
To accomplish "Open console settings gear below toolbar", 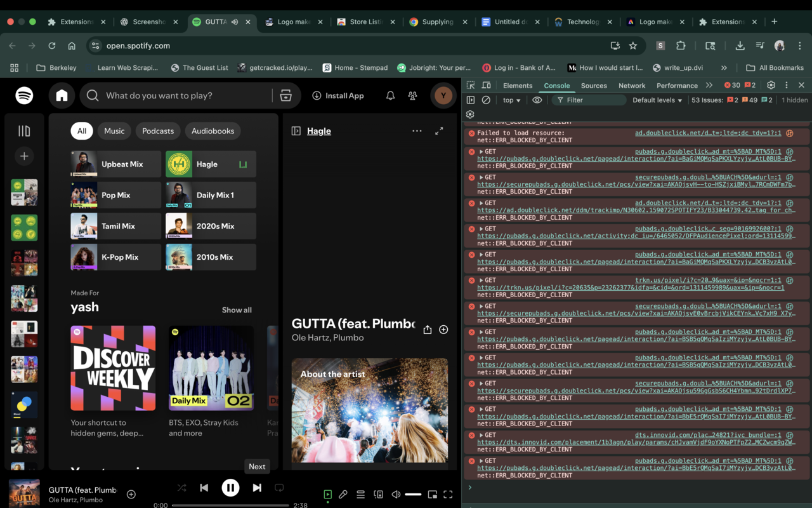I will [x=470, y=114].
